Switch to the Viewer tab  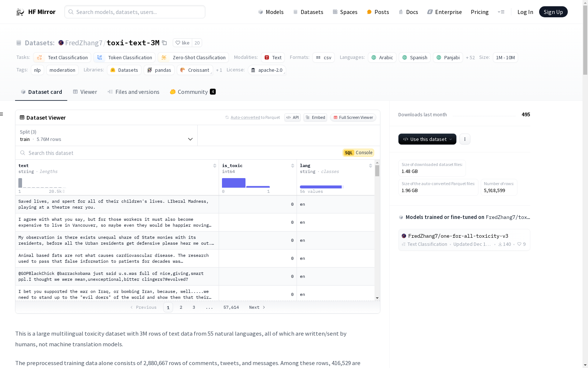85,92
